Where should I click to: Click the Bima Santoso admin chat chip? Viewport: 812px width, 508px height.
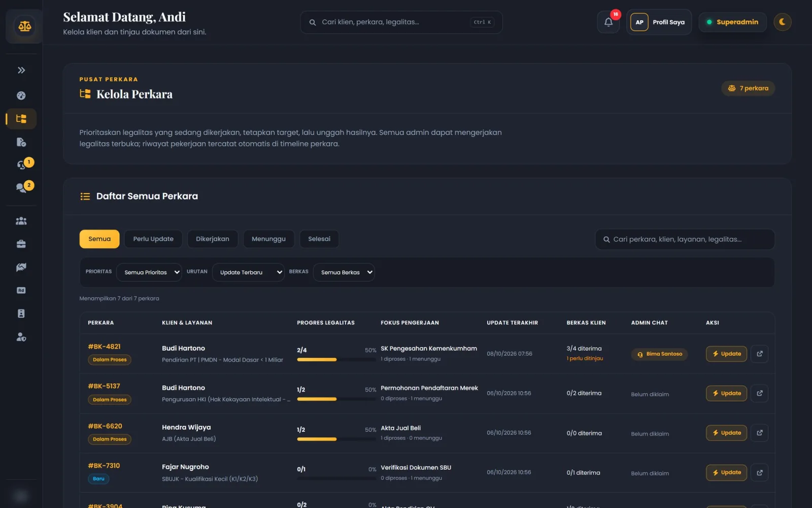coord(659,354)
